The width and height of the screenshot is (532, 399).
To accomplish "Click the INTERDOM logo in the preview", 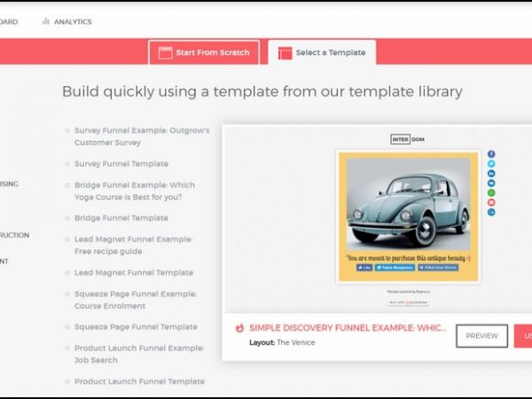I will (408, 139).
